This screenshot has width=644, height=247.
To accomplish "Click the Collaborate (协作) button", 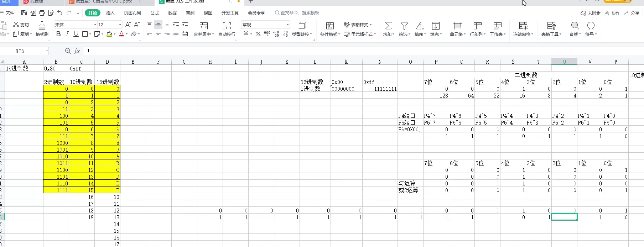I will tap(612, 13).
